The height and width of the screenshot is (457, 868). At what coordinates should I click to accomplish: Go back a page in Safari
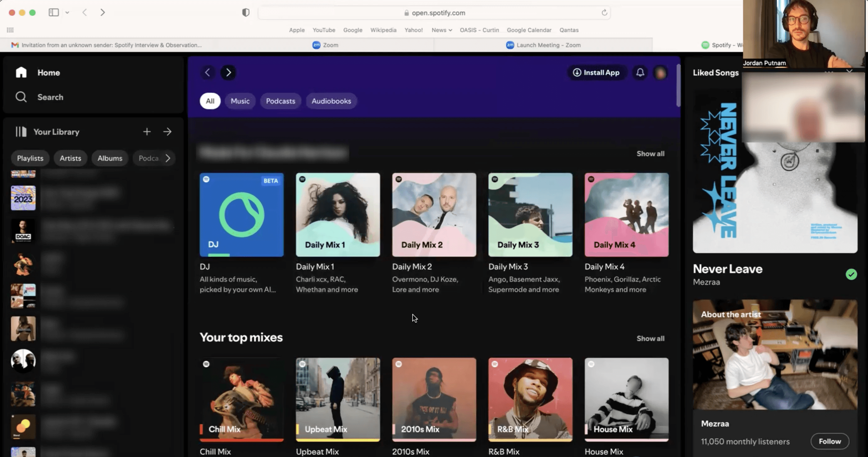coord(85,12)
